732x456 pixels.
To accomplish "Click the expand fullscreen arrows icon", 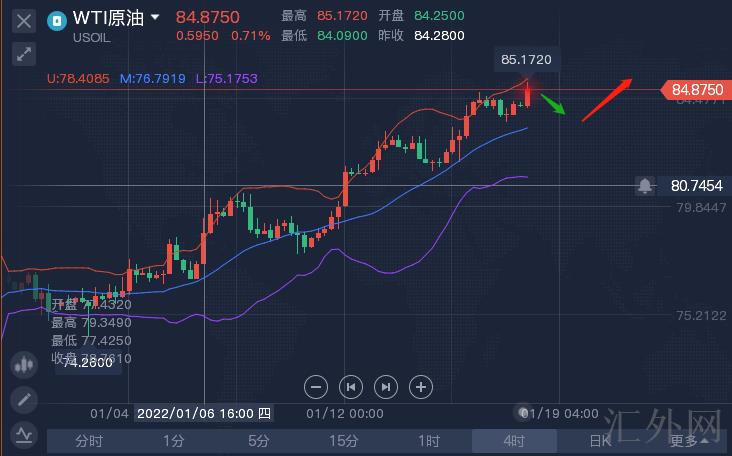I will pyautogui.click(x=24, y=54).
